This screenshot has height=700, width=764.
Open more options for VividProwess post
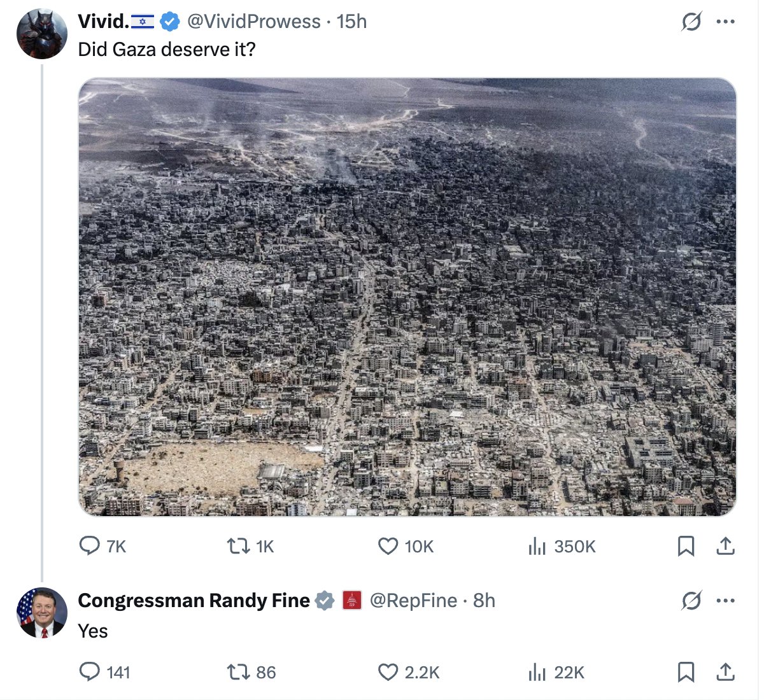click(x=725, y=22)
